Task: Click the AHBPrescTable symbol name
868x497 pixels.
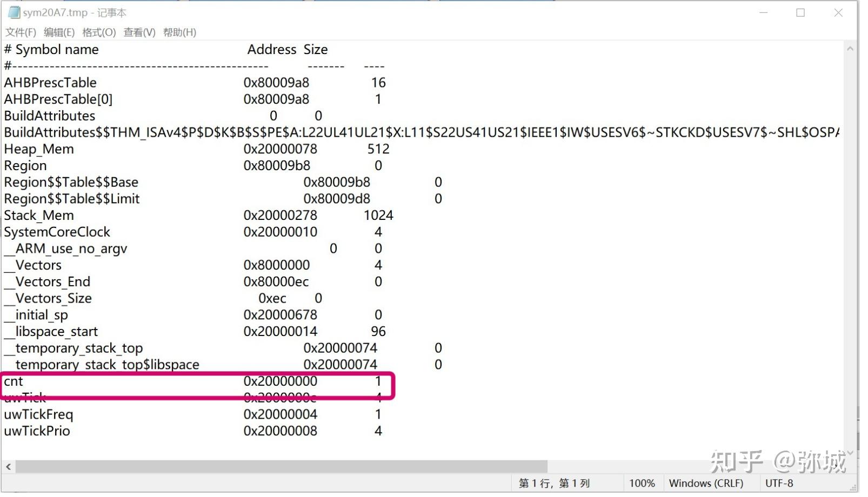Action: tap(50, 83)
